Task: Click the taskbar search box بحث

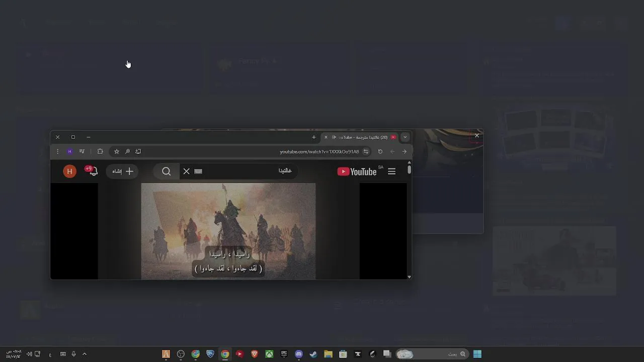Action: tap(432, 354)
